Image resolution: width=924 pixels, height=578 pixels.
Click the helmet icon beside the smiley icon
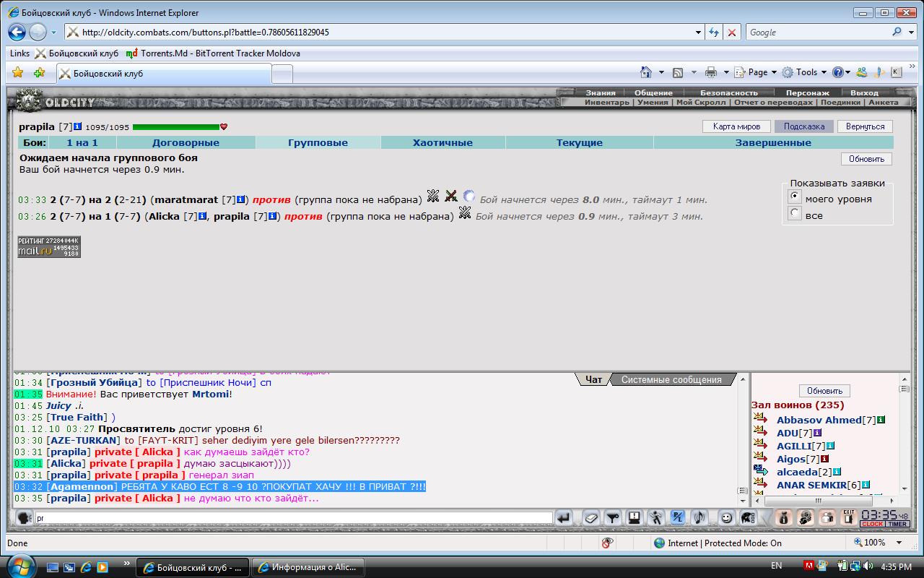click(x=748, y=517)
